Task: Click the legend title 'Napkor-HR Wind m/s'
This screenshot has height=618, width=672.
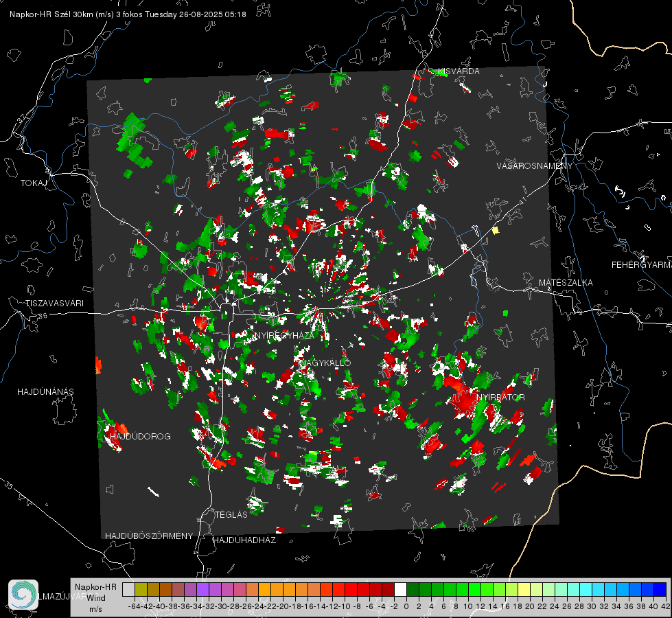Action: click(x=95, y=598)
